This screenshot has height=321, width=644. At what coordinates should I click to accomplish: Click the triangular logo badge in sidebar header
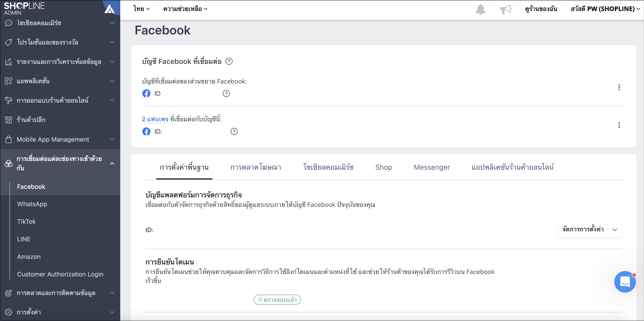click(x=109, y=9)
